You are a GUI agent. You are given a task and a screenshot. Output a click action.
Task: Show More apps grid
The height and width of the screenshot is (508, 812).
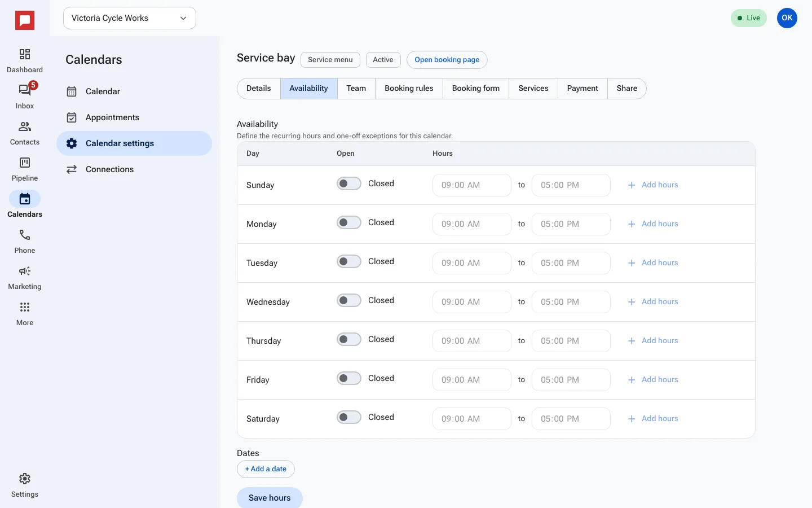(x=25, y=314)
